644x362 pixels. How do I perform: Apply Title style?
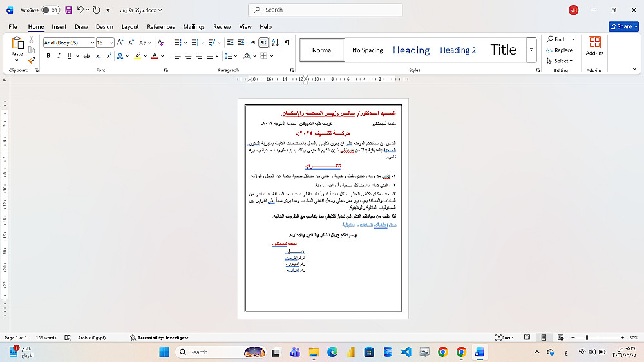[503, 50]
